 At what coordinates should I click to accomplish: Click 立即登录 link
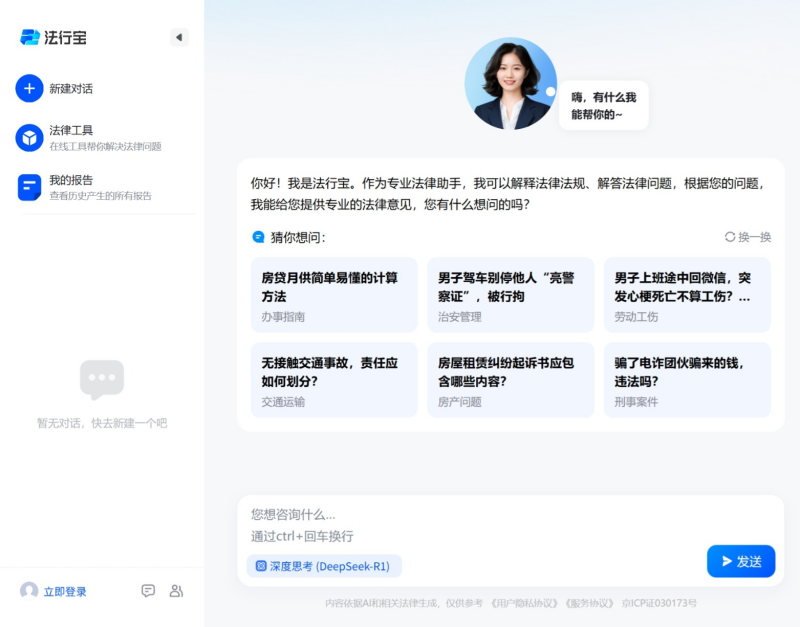pos(64,592)
